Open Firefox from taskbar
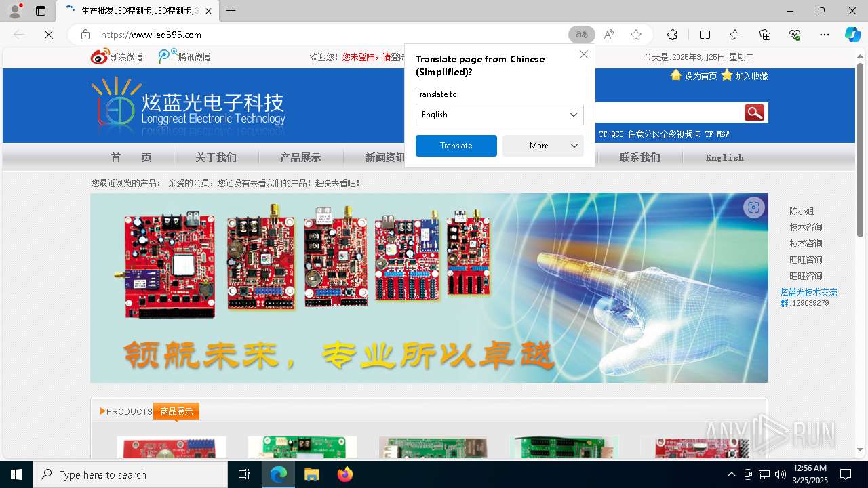868x488 pixels. click(345, 474)
